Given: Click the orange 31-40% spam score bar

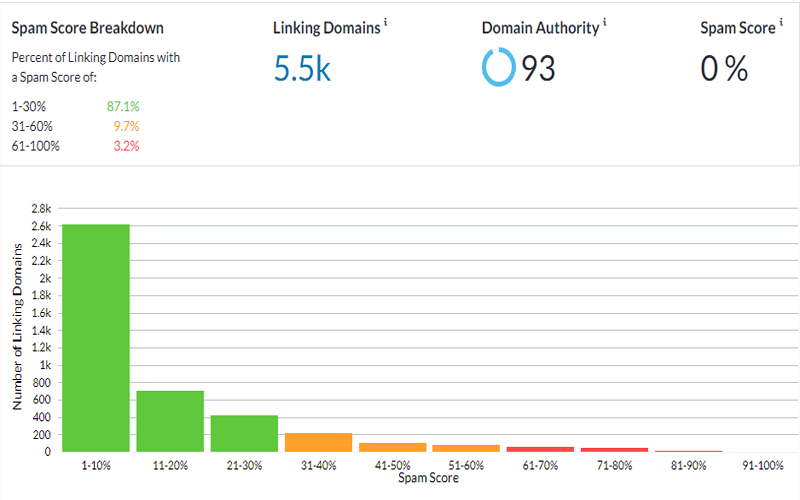Looking at the screenshot, I should pos(318,442).
